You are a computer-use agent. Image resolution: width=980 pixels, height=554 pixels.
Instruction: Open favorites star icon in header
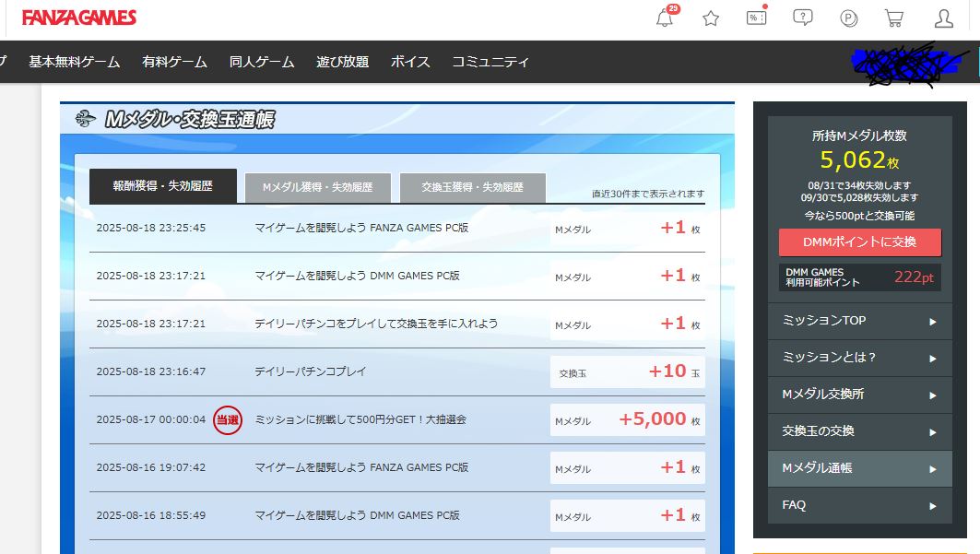coord(711,18)
